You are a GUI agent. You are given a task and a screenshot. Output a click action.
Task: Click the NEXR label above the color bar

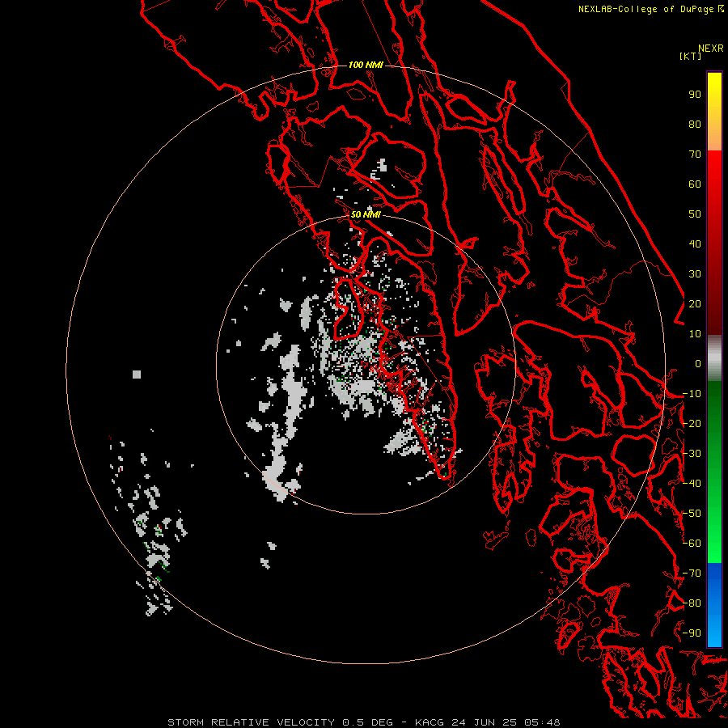pyautogui.click(x=710, y=49)
